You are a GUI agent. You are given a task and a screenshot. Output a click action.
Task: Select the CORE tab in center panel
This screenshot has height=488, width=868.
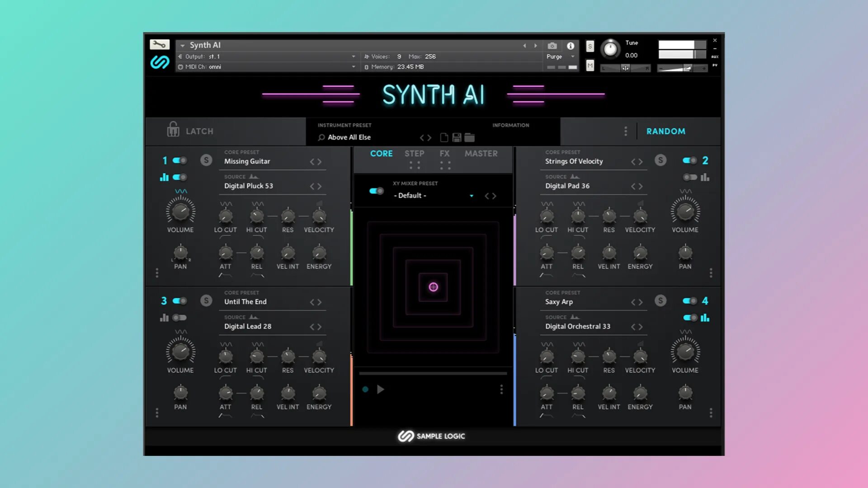381,154
